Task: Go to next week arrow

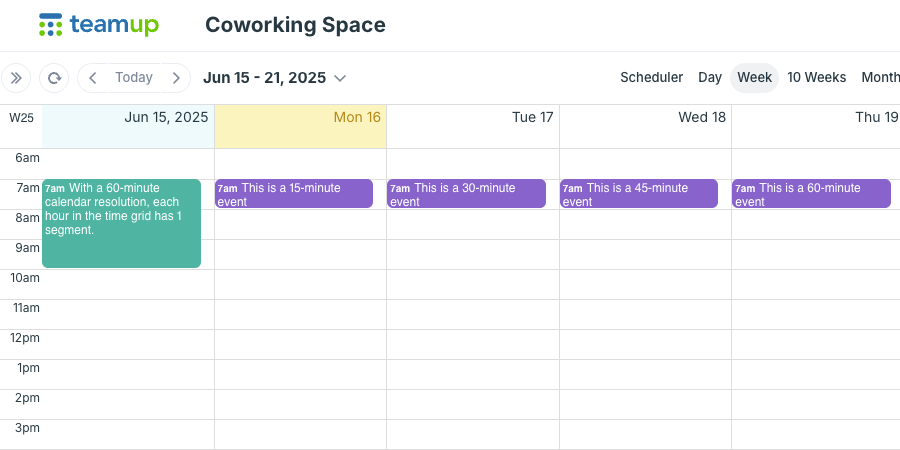Action: pos(176,78)
